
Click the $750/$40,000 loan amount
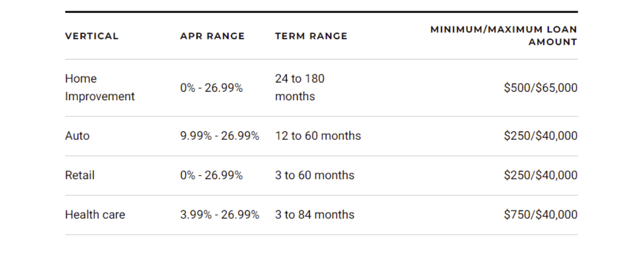point(541,215)
